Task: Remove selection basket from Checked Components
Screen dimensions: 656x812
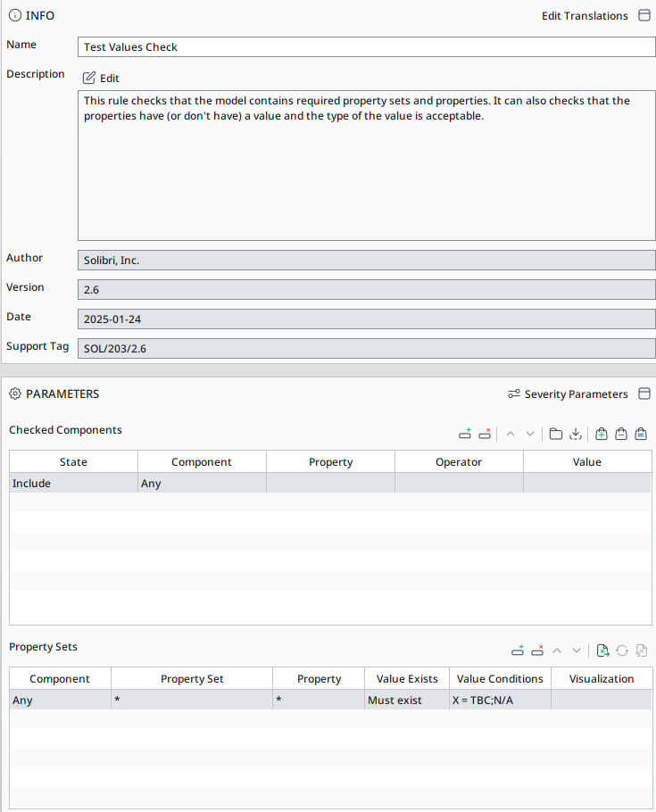Action: coord(621,434)
